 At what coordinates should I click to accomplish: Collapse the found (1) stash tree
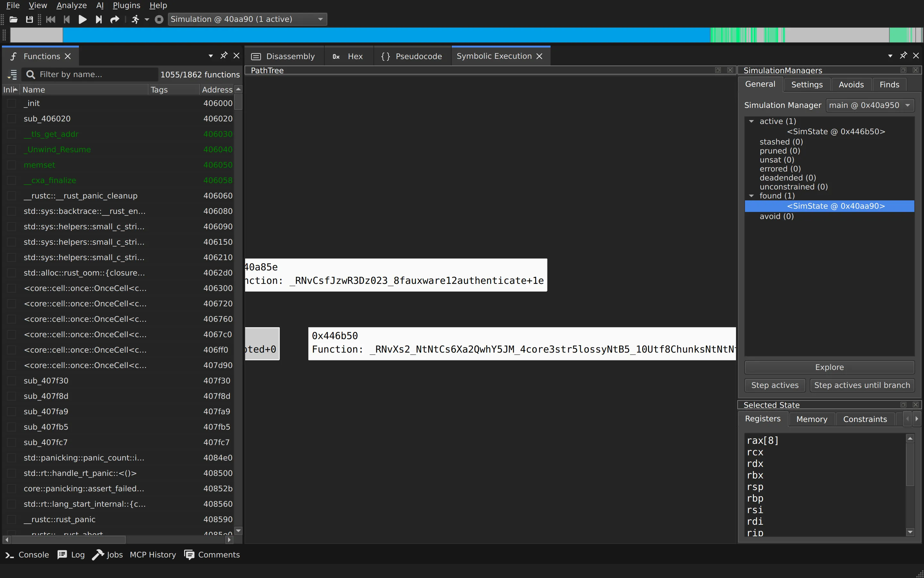(x=751, y=196)
